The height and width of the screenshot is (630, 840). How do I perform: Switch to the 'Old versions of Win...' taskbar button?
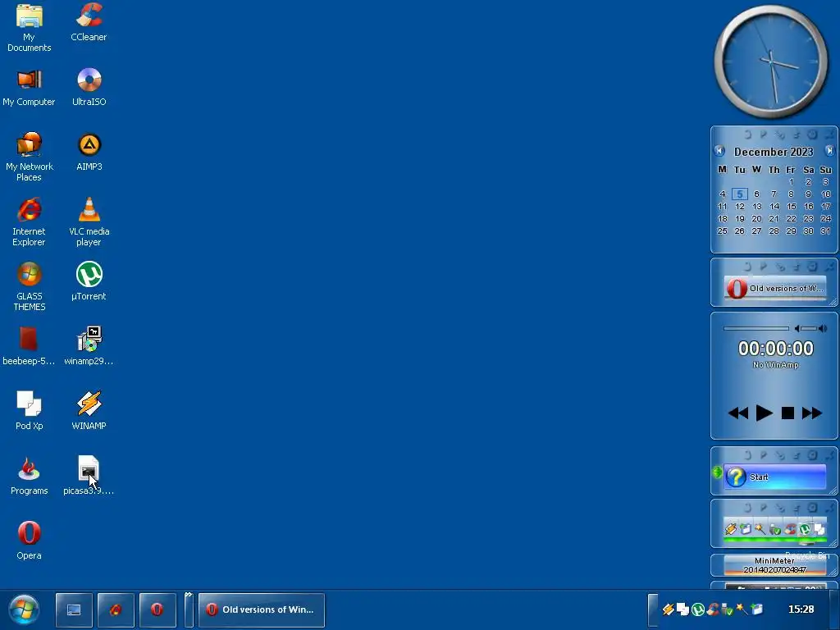(262, 609)
